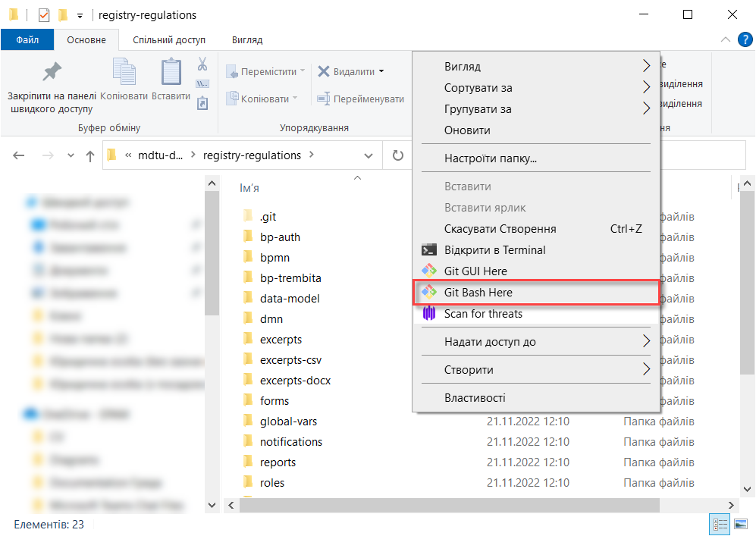Switch to details list view in status bar
Viewport: 756px width, 536px height.
pyautogui.click(x=718, y=524)
